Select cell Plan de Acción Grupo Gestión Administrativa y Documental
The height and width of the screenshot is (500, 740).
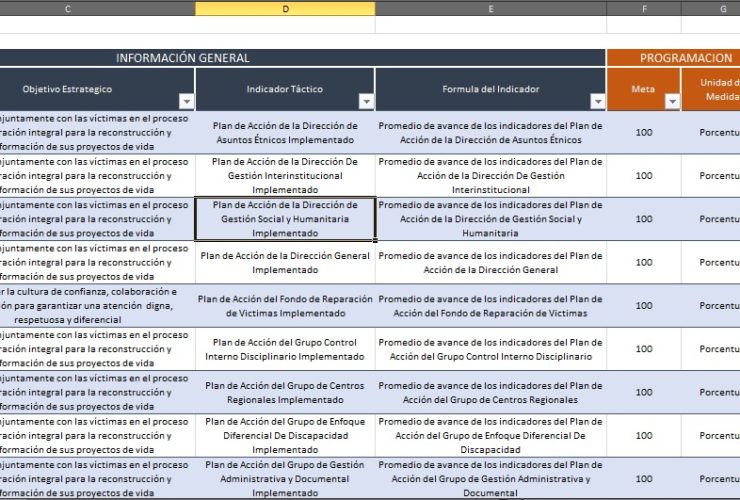[x=285, y=479]
